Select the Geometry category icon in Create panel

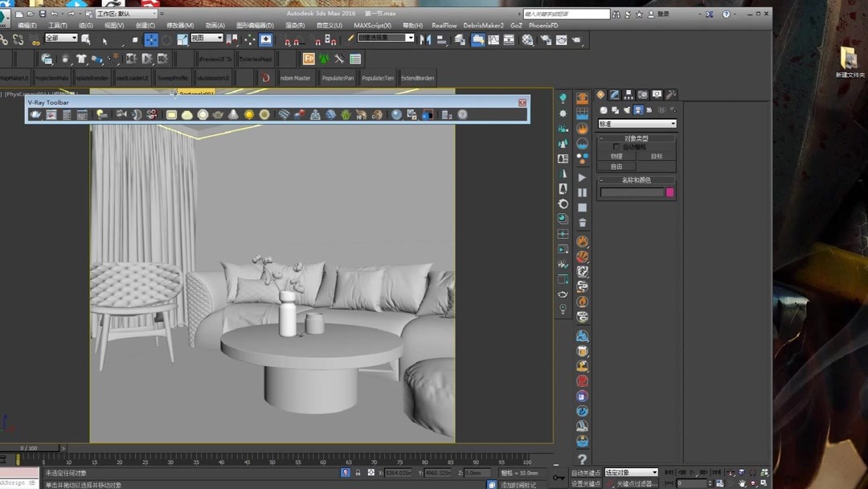[x=604, y=110]
